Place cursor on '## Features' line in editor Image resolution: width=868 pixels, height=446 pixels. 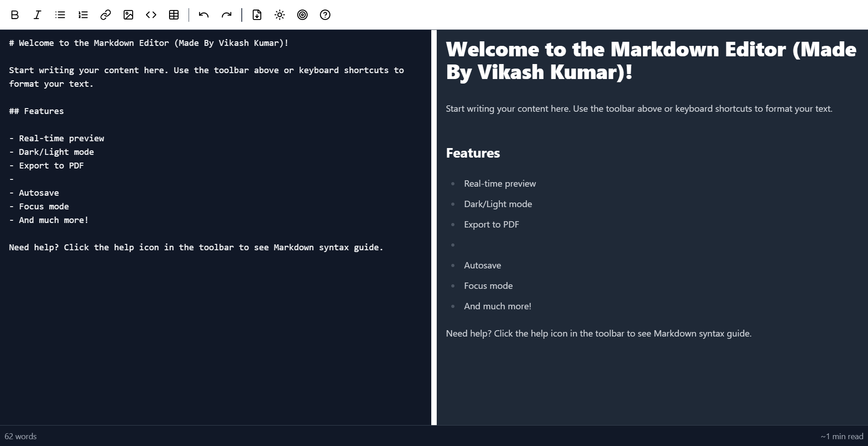click(x=36, y=111)
